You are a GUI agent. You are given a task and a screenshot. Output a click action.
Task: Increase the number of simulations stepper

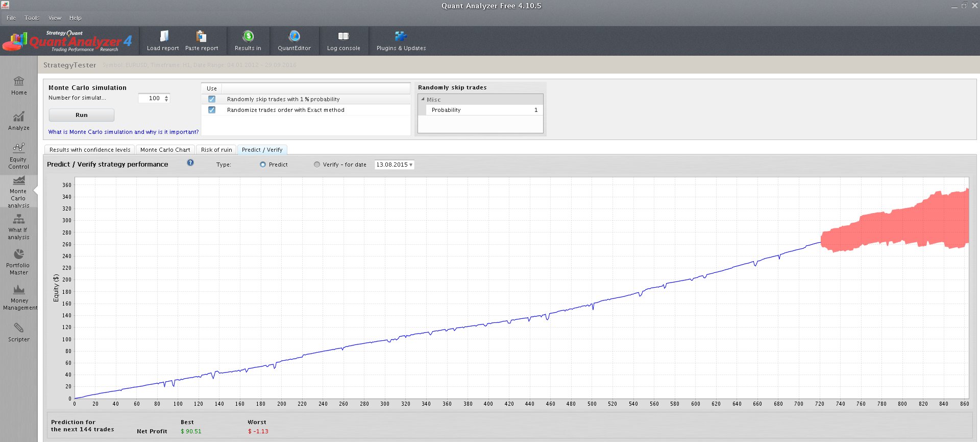[166, 96]
